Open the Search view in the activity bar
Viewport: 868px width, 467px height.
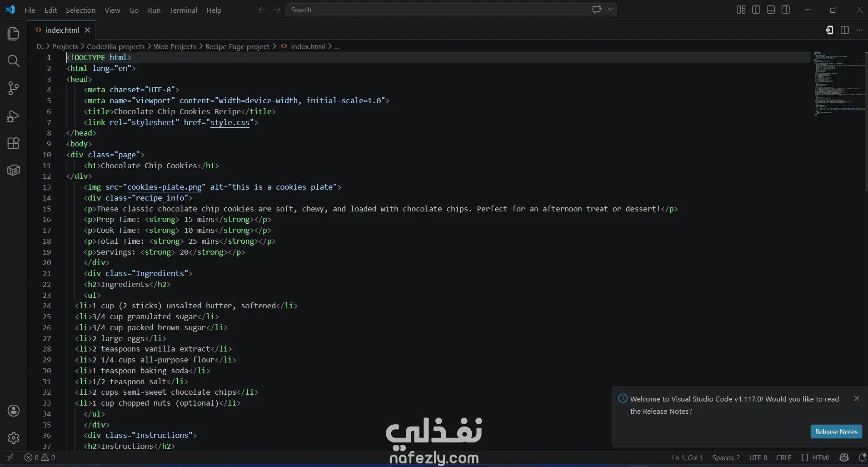[x=14, y=61]
